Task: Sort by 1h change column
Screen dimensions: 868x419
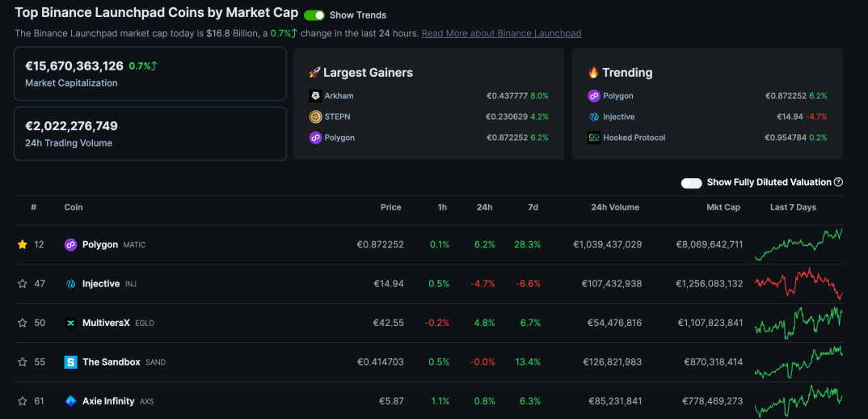Action: pyautogui.click(x=442, y=207)
